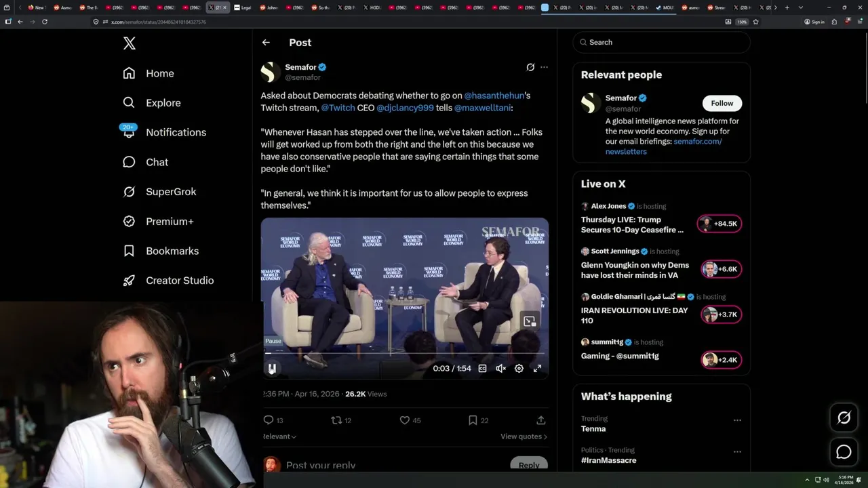This screenshot has height=488, width=868.
Task: Reload the page in browser toolbar
Action: coord(45,22)
